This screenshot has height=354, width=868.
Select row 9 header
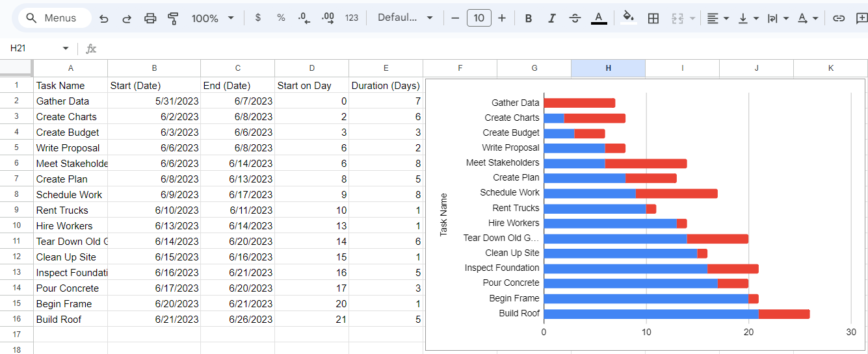(16, 210)
